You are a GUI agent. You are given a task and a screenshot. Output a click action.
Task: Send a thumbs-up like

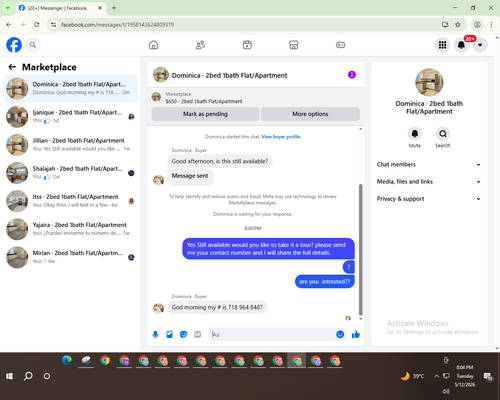click(356, 334)
